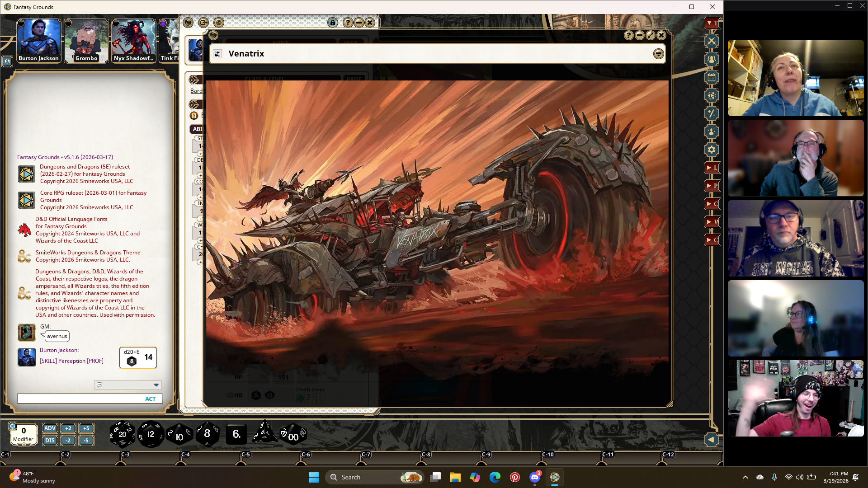This screenshot has width=868, height=488.
Task: Open Discord from the Windows taskbar
Action: pos(535,477)
